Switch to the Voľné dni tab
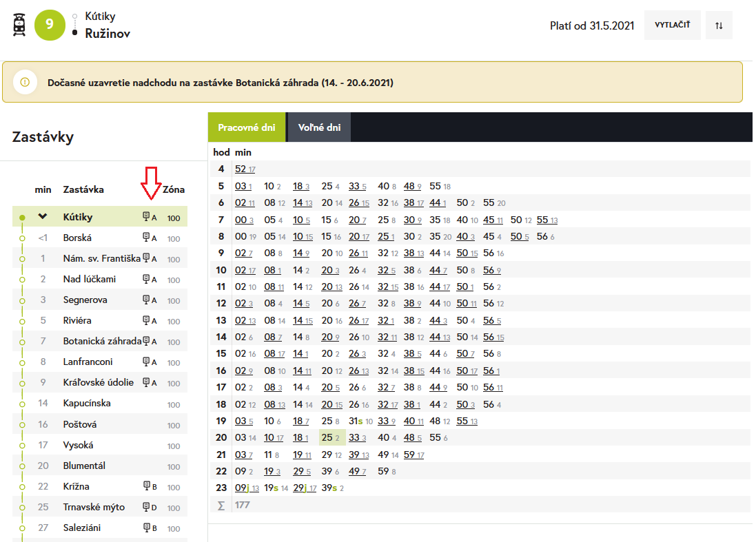 [318, 128]
